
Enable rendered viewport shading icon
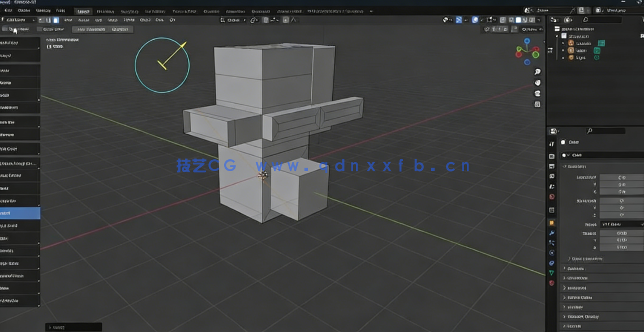click(x=531, y=19)
